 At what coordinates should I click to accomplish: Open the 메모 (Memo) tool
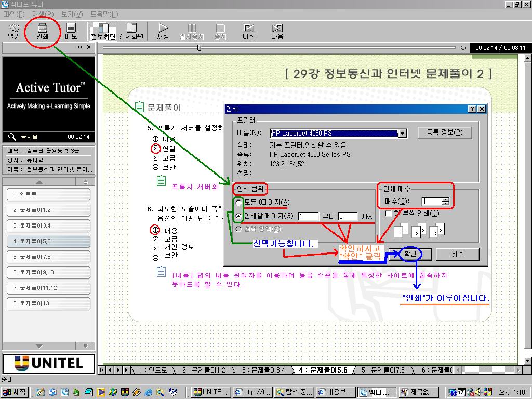pyautogui.click(x=71, y=31)
